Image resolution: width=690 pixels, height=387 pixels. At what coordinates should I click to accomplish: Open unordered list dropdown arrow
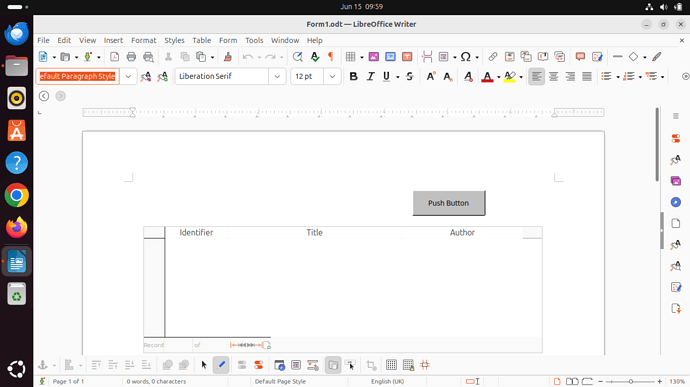tap(618, 77)
